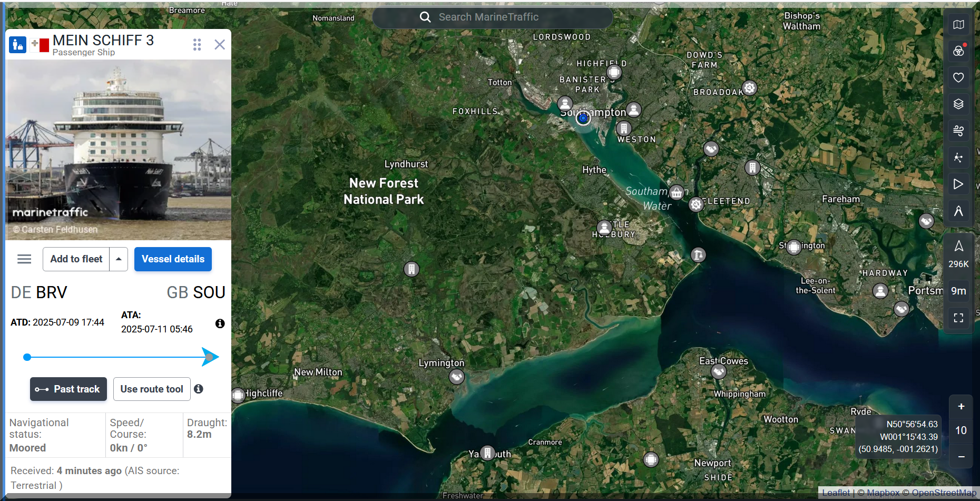Image resolution: width=980 pixels, height=501 pixels.
Task: Start playback with the play icon
Action: 958,184
